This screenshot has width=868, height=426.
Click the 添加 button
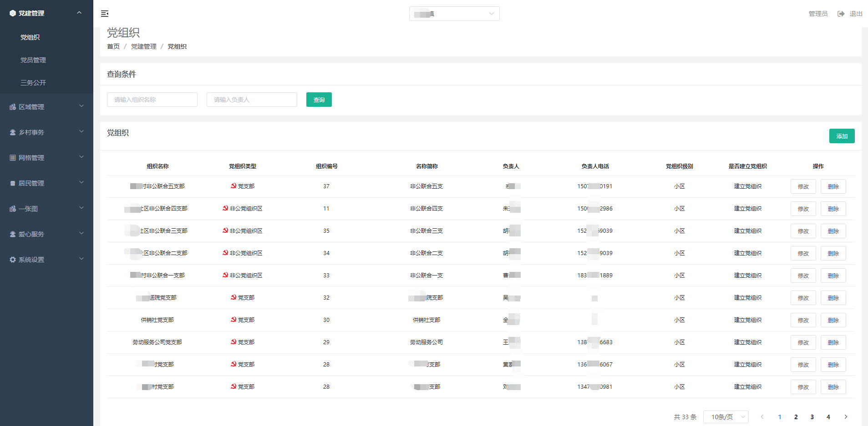(842, 136)
